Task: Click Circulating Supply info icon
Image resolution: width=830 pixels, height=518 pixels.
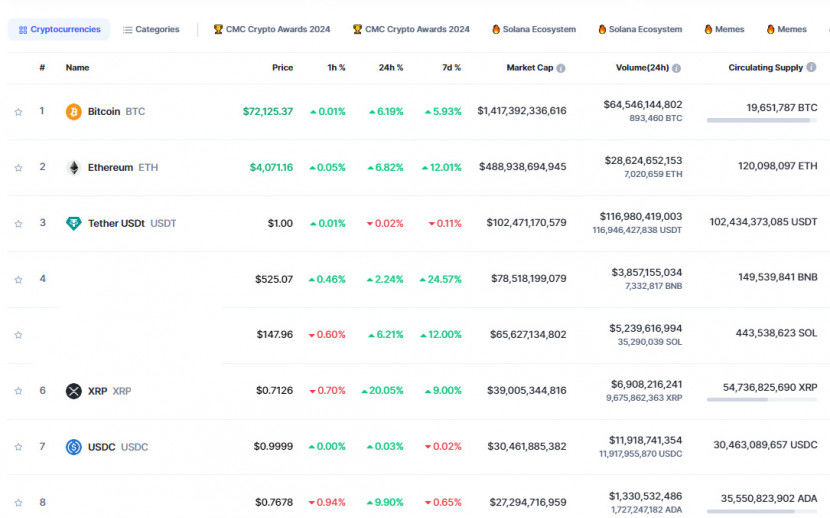Action: [x=811, y=67]
